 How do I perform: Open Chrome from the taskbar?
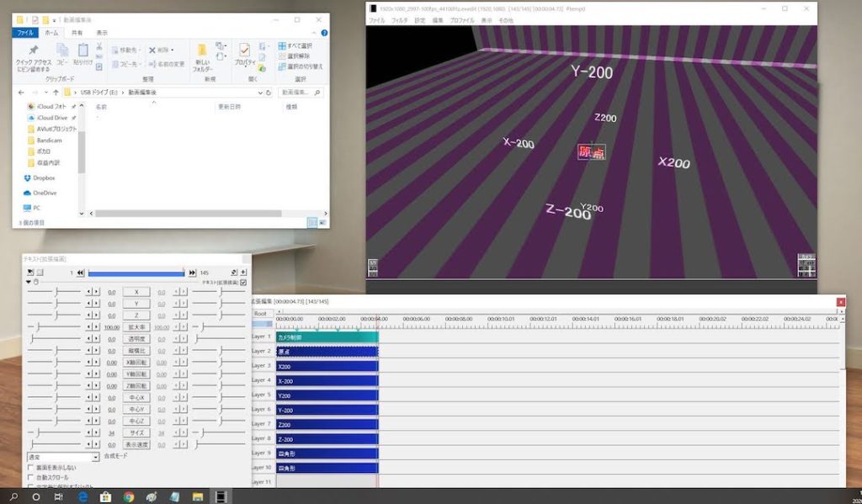click(129, 496)
